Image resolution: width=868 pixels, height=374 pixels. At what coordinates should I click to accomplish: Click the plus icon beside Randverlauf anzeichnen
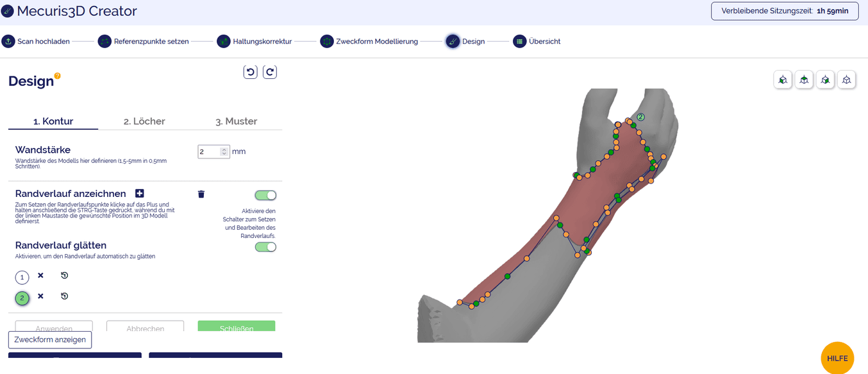point(140,194)
